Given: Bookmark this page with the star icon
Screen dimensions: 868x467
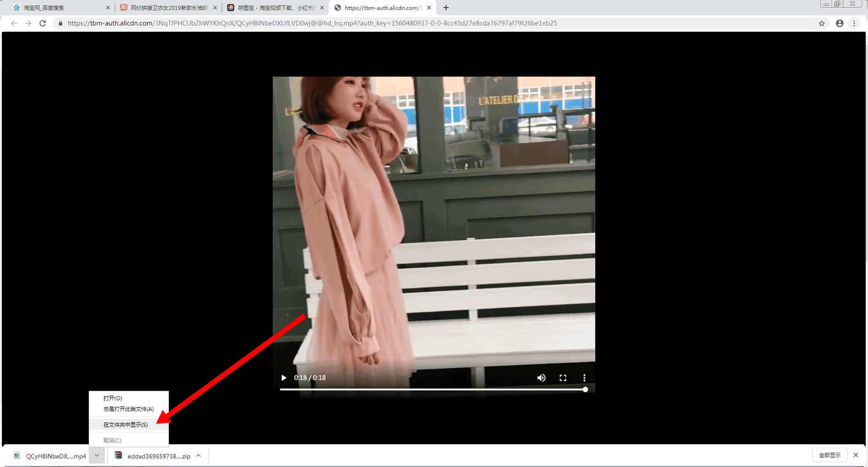Looking at the screenshot, I should (x=822, y=23).
